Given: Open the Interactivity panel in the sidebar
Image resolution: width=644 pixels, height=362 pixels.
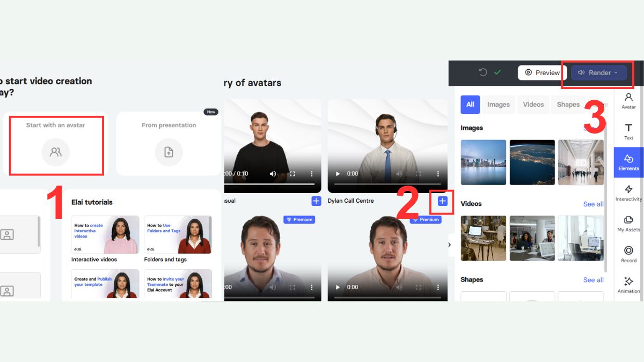Looking at the screenshot, I should (628, 193).
